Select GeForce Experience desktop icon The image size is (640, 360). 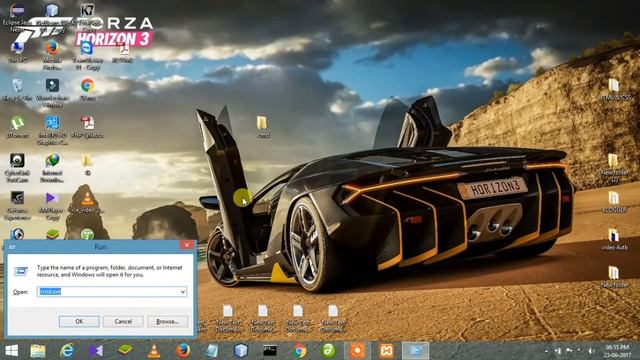tap(17, 205)
